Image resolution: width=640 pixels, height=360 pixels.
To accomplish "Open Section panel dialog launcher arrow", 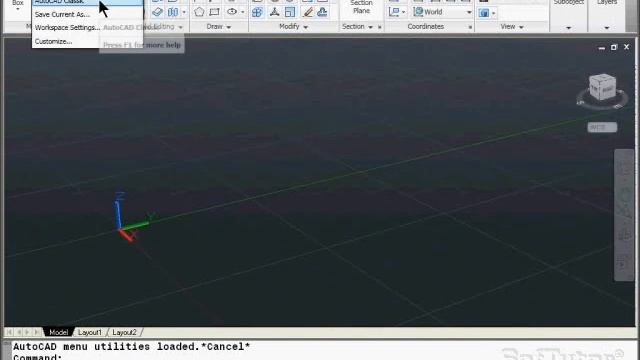I will point(380,27).
